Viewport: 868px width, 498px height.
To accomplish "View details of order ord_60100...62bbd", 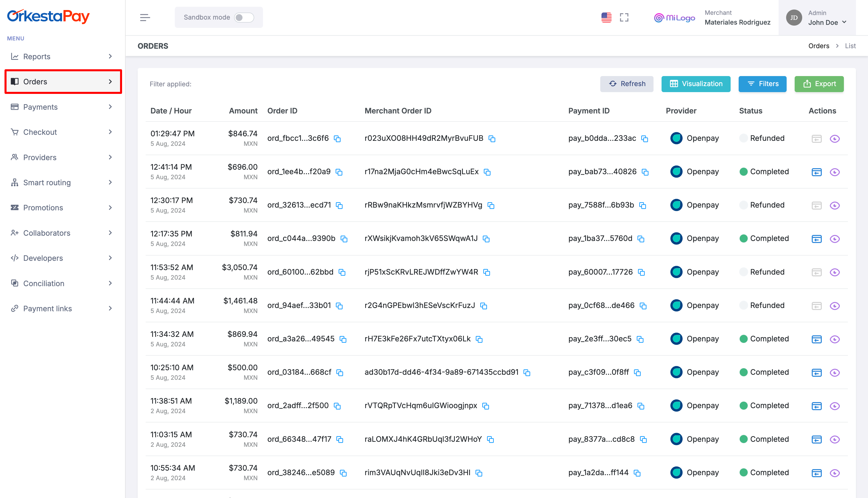I will pyautogui.click(x=835, y=272).
